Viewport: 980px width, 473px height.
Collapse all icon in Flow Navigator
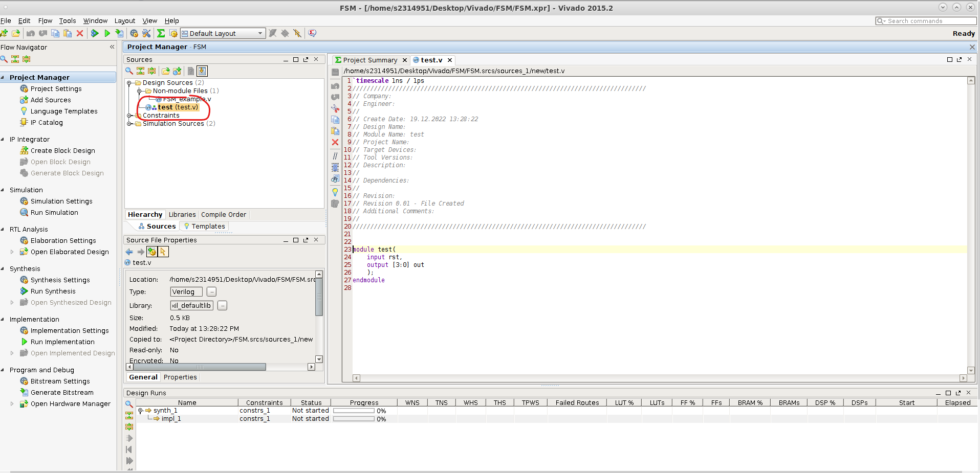[x=15, y=59]
